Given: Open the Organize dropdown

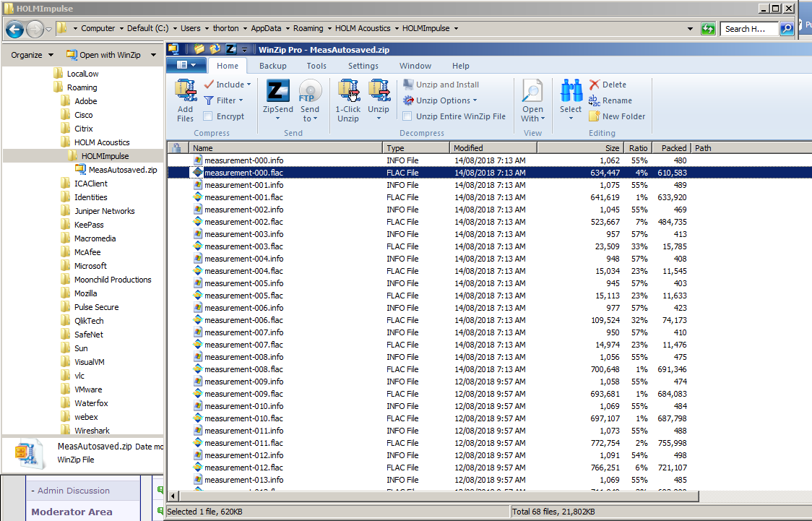Looking at the screenshot, I should tap(32, 55).
